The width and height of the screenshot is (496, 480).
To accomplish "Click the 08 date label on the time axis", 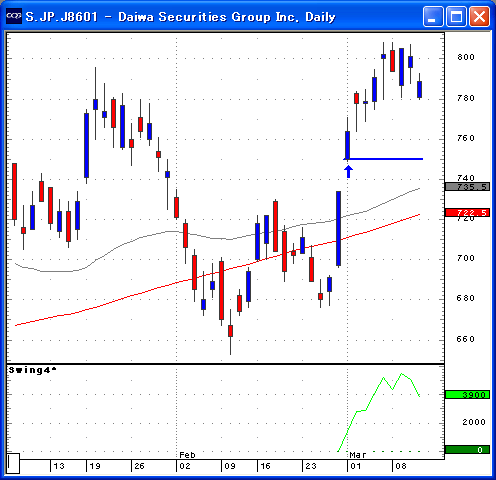I will (x=401, y=466).
